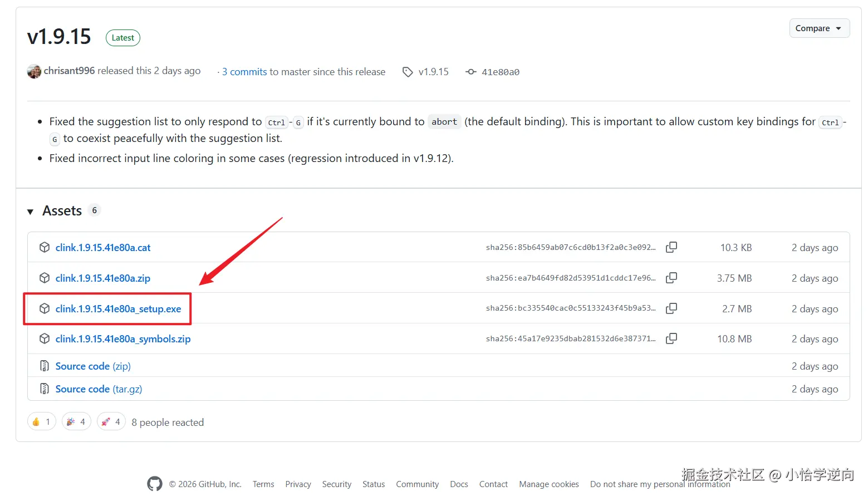Open the Security footer link

[x=337, y=484]
